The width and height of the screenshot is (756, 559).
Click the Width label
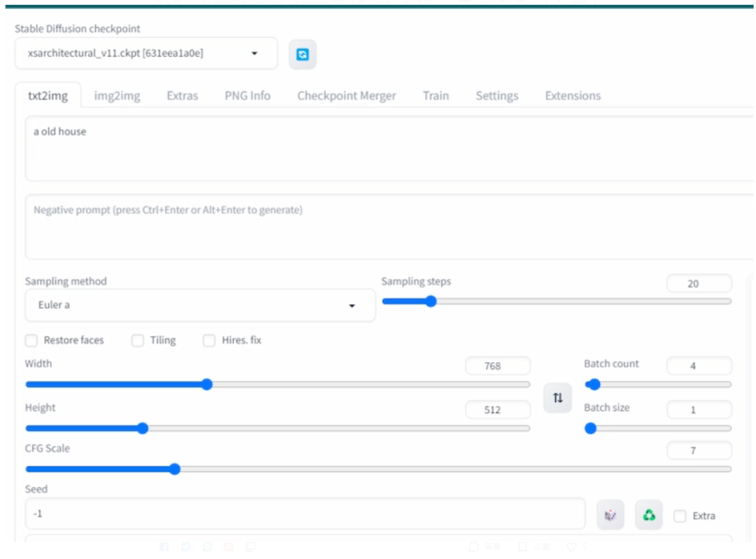click(x=38, y=364)
